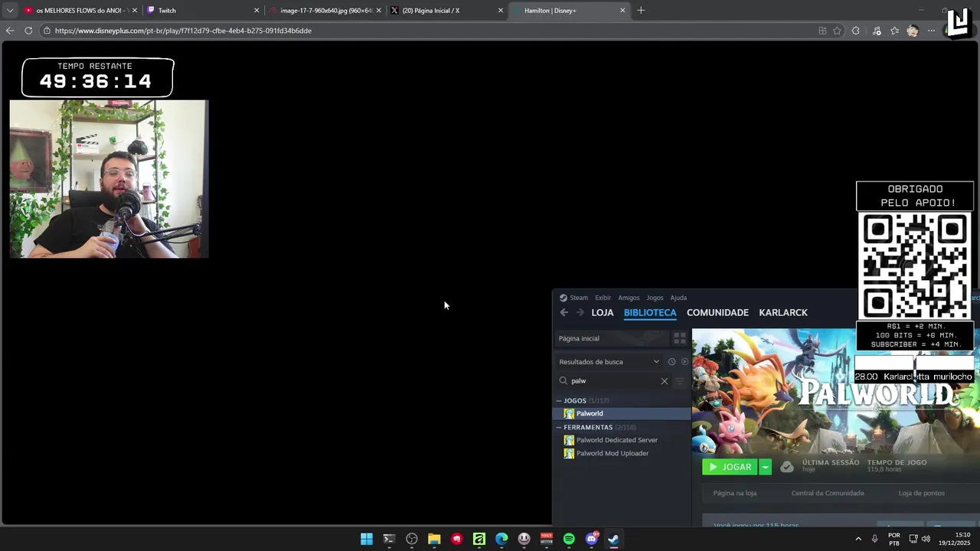This screenshot has width=980, height=551.
Task: Open Spotify from the taskbar
Action: coord(569,540)
